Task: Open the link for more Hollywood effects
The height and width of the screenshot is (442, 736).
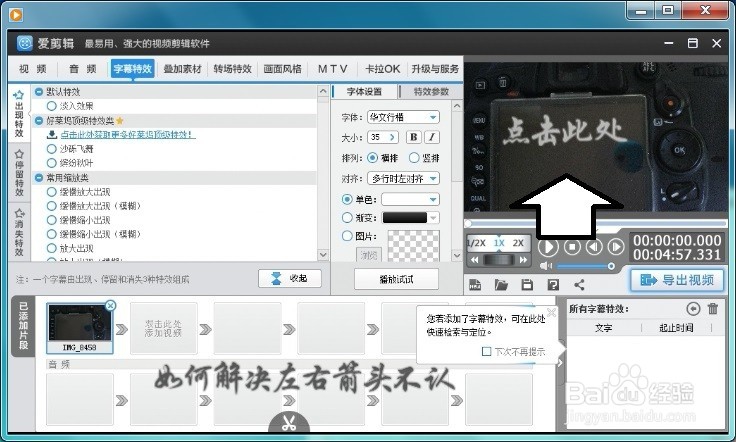Action: click(x=128, y=135)
